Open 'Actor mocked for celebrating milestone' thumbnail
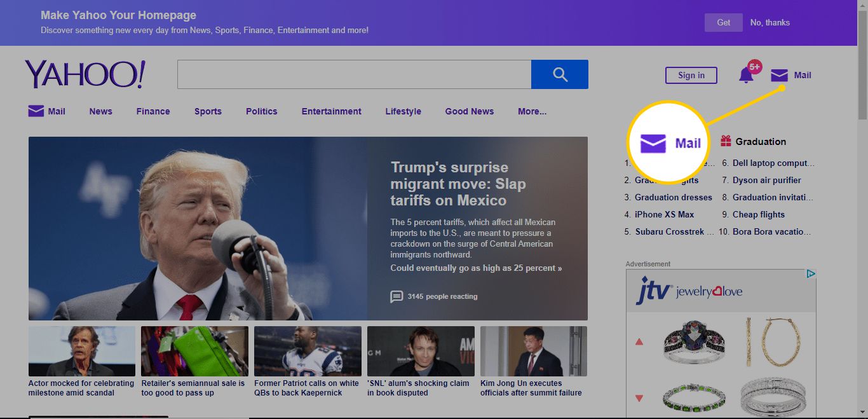 [x=82, y=351]
